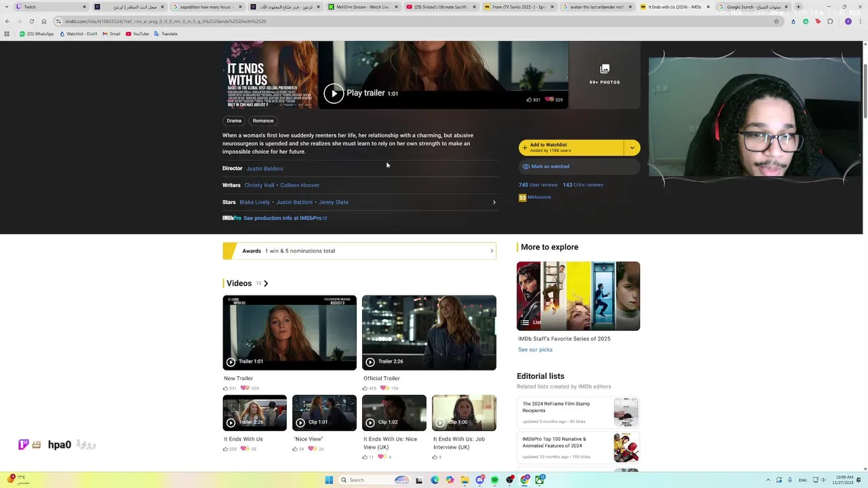Click the Romance genre chip
This screenshot has width=868, height=488.
pos(263,121)
